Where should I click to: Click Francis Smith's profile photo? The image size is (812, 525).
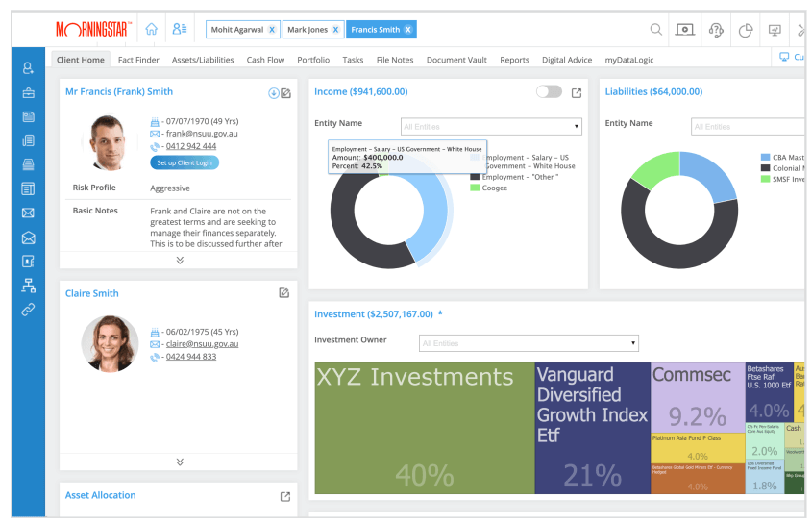pyautogui.click(x=109, y=142)
